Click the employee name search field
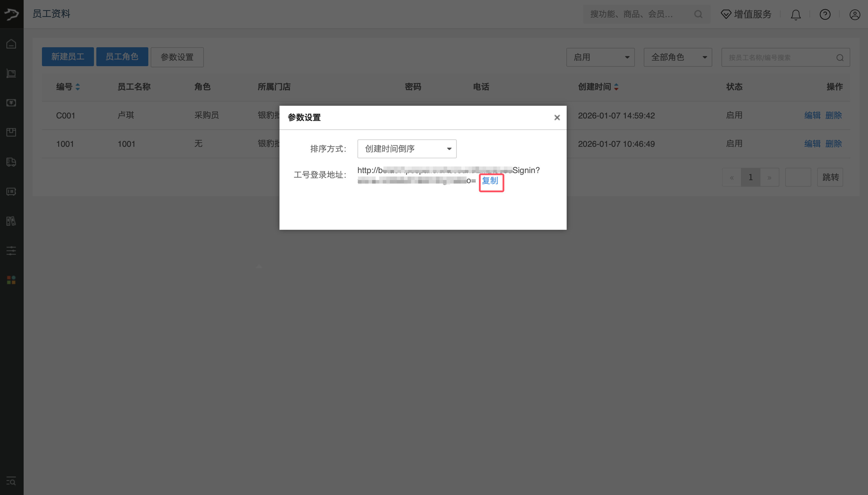The height and width of the screenshot is (495, 868). (778, 58)
